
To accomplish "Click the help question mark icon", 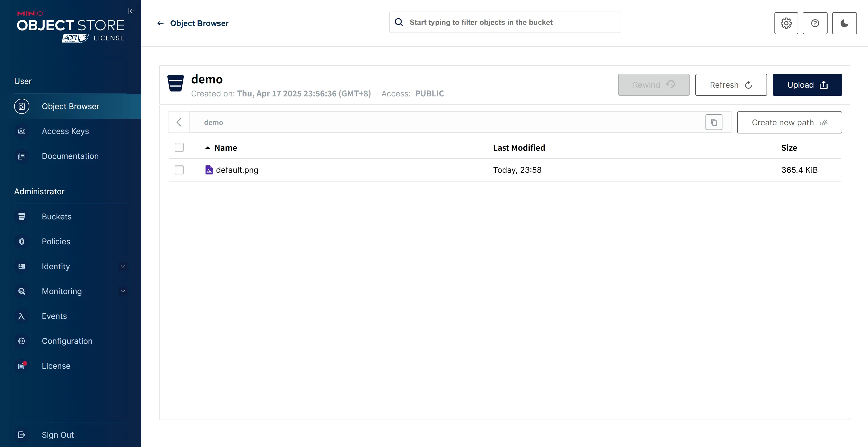I will click(815, 23).
